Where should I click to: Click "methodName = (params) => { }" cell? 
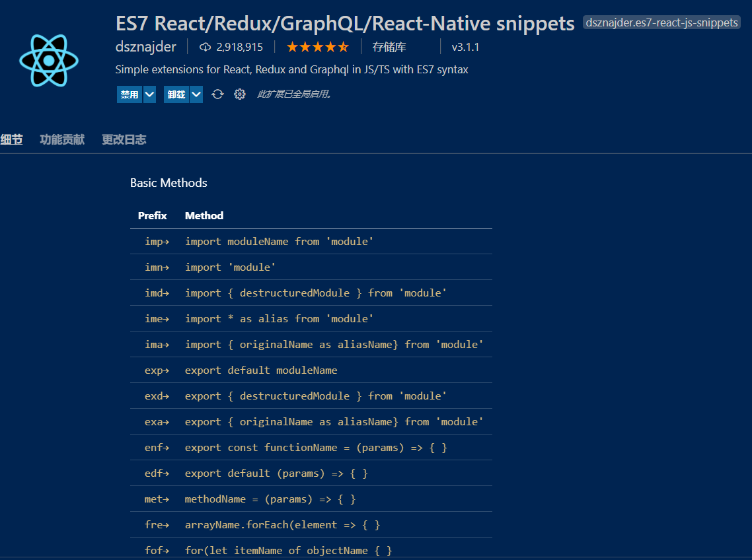pos(270,499)
